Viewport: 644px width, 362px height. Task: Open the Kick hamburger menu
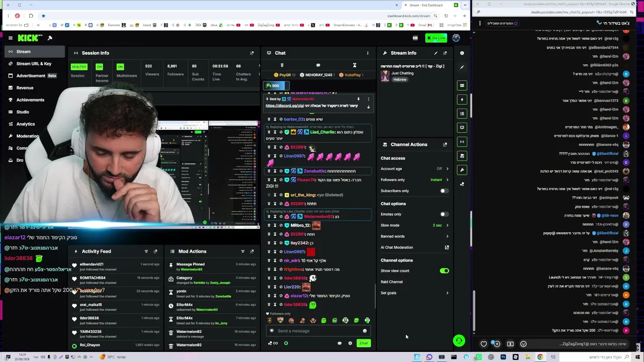pyautogui.click(x=10, y=38)
